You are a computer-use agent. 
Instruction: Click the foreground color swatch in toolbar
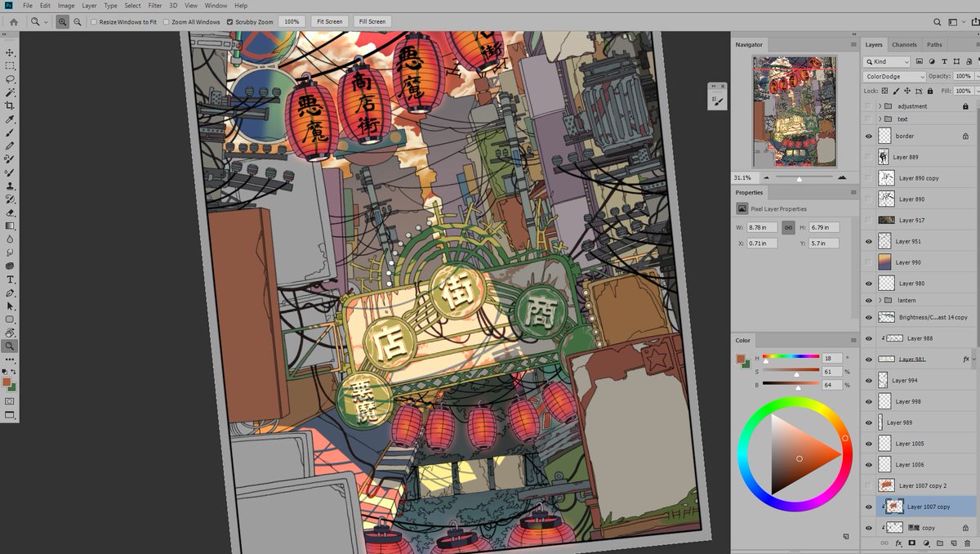7,382
